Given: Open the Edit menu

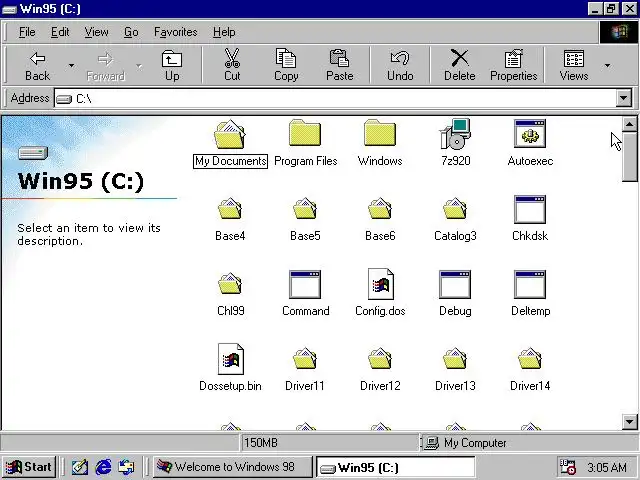Looking at the screenshot, I should pyautogui.click(x=60, y=32).
